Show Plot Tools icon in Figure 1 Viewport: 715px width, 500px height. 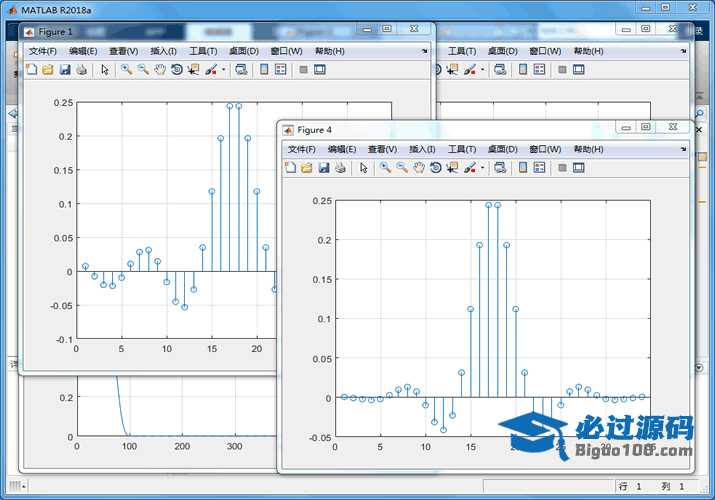click(320, 69)
